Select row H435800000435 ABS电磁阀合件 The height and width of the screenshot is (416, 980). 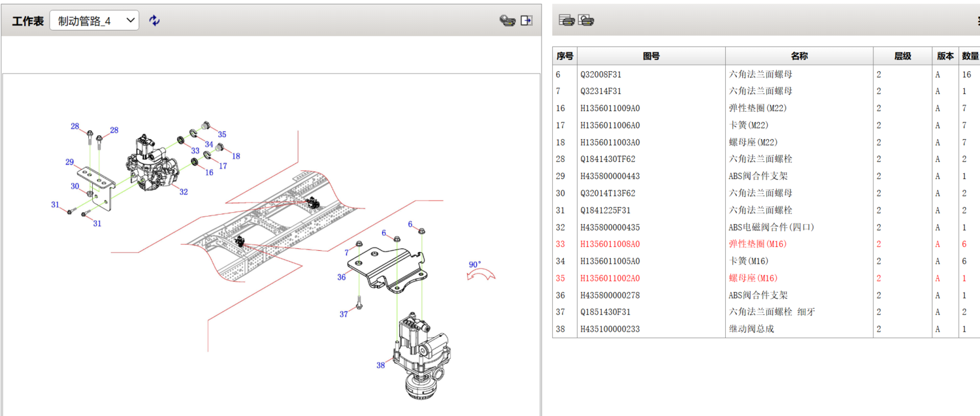[771, 227]
